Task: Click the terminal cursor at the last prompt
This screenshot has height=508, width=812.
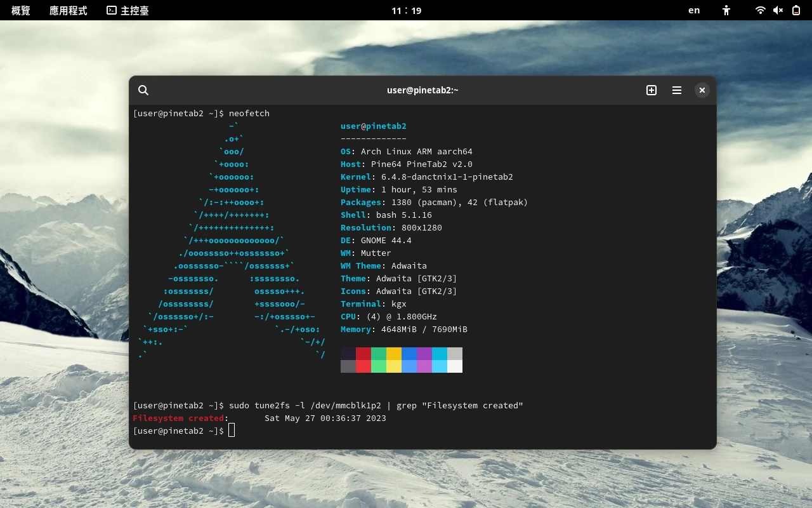Action: (x=232, y=431)
